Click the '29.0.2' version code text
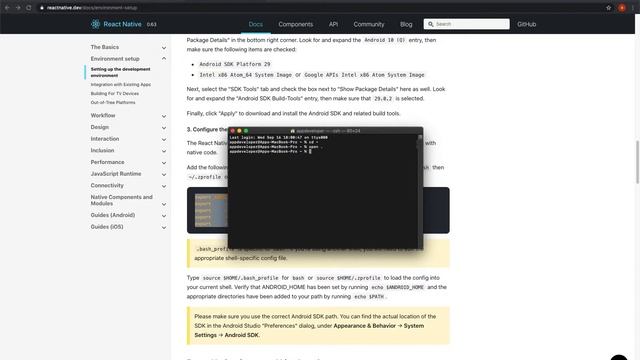Screen dimensions: 640x360 (x=383, y=99)
